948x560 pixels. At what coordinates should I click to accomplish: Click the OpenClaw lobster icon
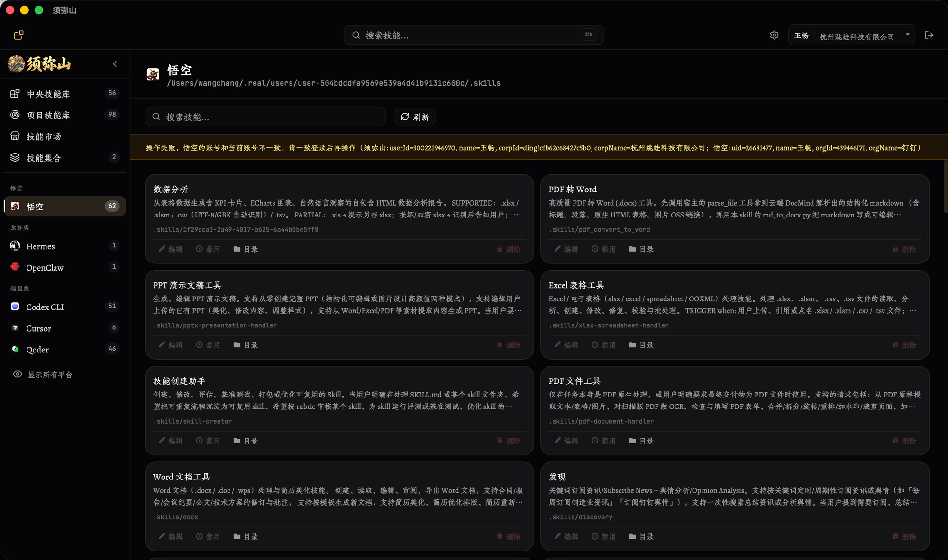coord(15,267)
